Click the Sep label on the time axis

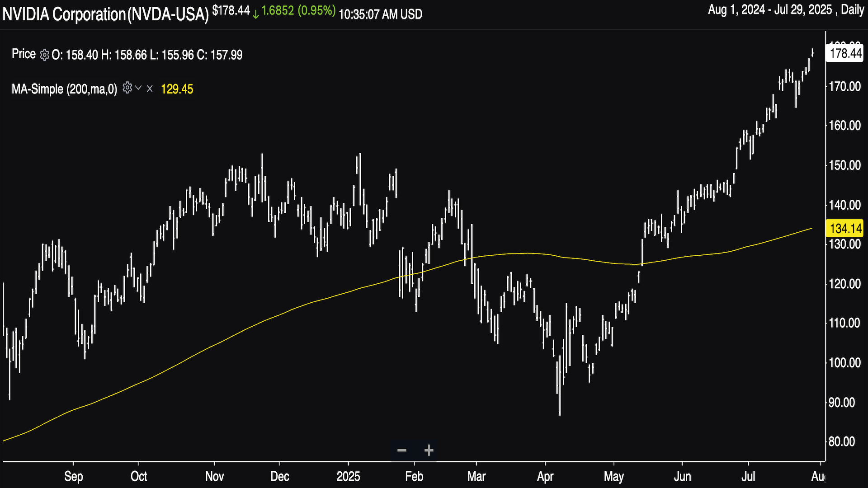tap(74, 476)
